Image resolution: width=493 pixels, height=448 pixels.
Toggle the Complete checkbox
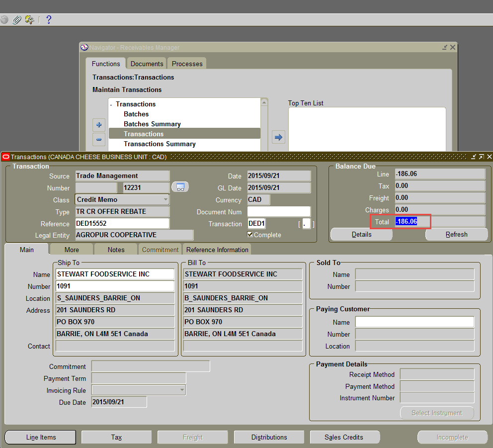250,235
